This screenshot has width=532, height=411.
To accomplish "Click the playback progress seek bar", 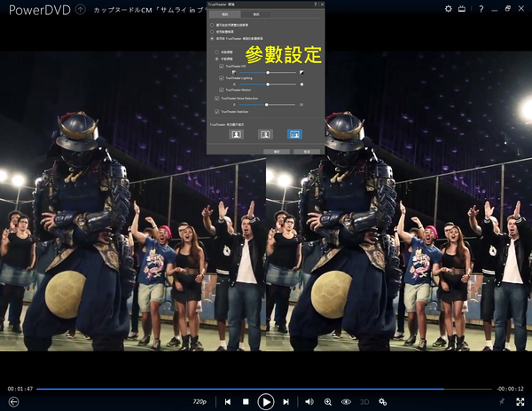I will [266, 389].
